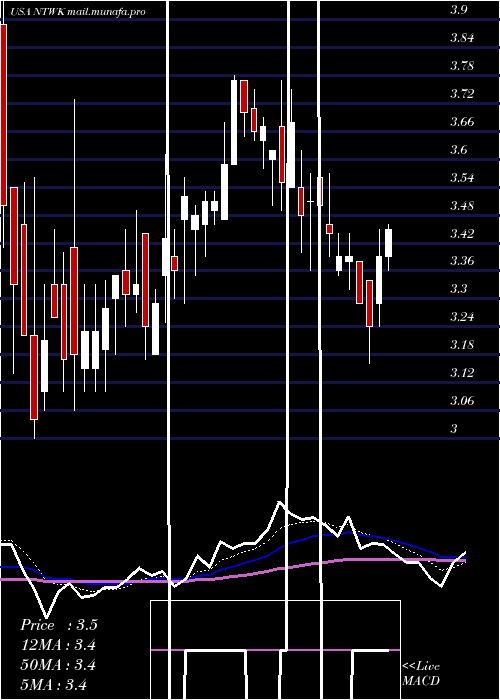Click the 3.48 price axis label
The width and height of the screenshot is (500, 700).
(x=462, y=206)
